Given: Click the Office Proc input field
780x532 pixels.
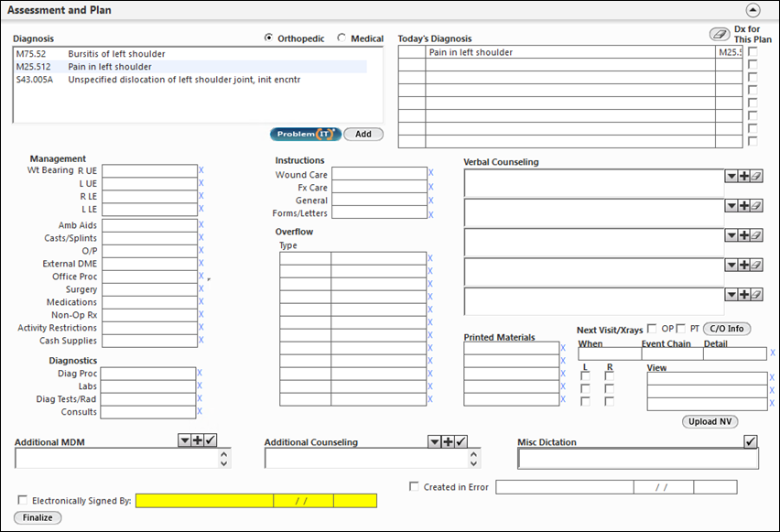Looking at the screenshot, I should (x=150, y=277).
